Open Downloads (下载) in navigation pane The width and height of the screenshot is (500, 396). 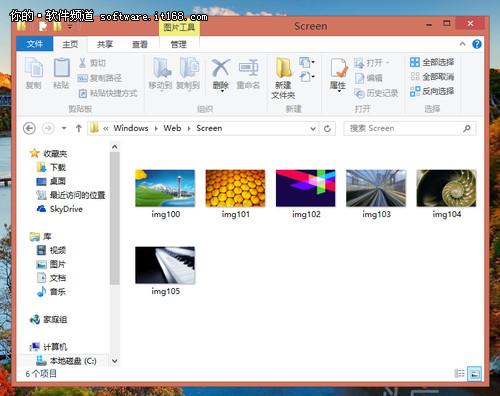pos(51,167)
